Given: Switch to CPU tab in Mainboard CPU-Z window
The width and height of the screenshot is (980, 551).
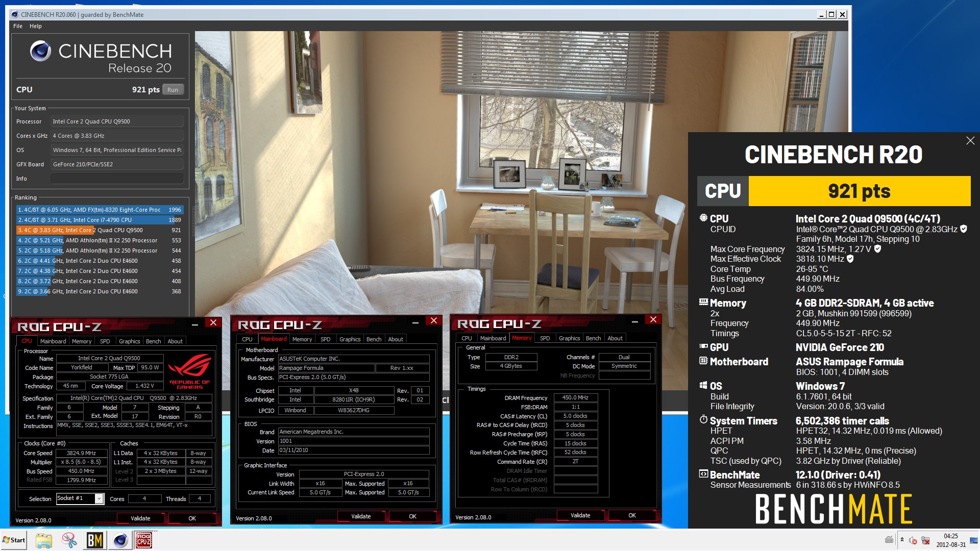Looking at the screenshot, I should tap(248, 339).
